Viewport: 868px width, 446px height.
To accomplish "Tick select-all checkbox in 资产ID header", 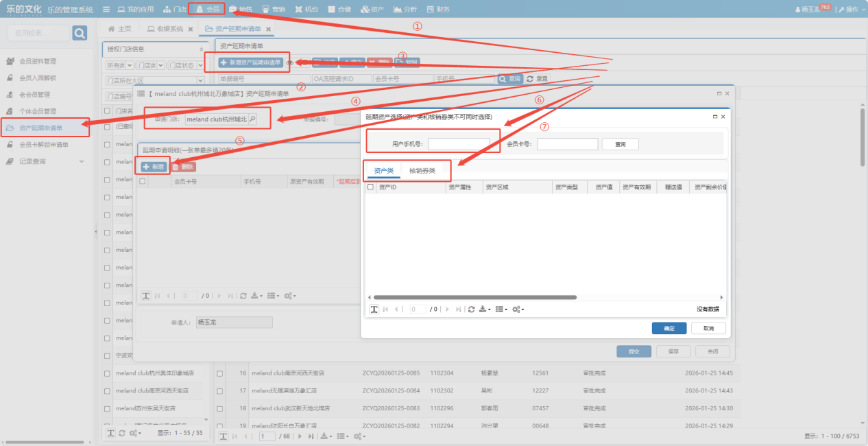I will [371, 187].
